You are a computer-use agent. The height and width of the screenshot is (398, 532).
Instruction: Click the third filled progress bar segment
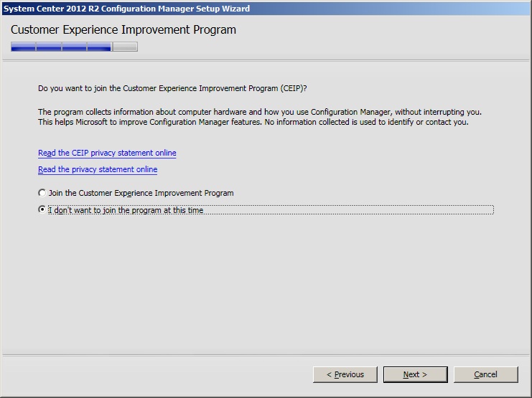74,47
